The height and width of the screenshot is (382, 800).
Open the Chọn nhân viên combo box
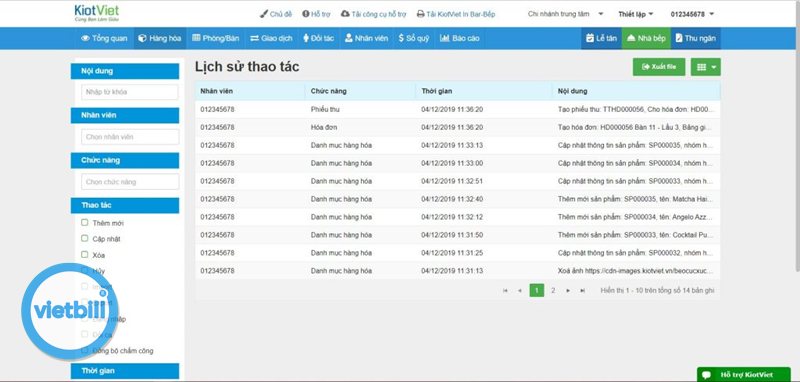130,137
